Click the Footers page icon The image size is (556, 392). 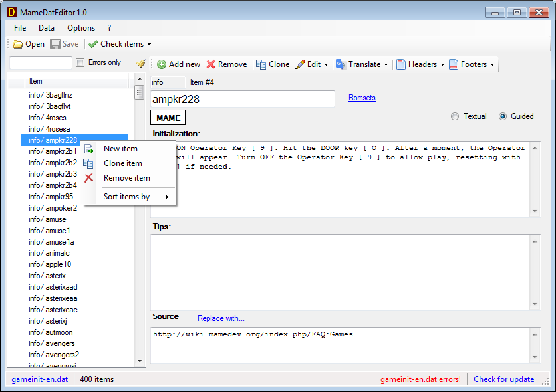pos(454,64)
